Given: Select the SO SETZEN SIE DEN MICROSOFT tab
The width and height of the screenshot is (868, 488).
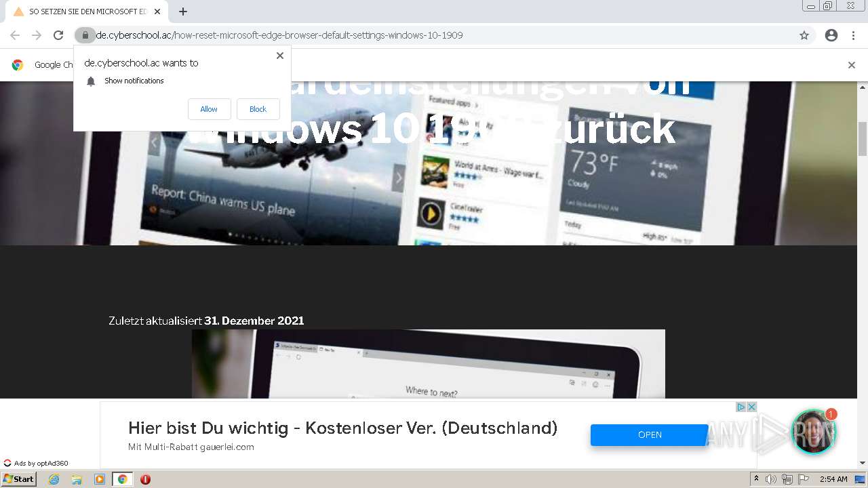Looking at the screenshot, I should (x=87, y=12).
